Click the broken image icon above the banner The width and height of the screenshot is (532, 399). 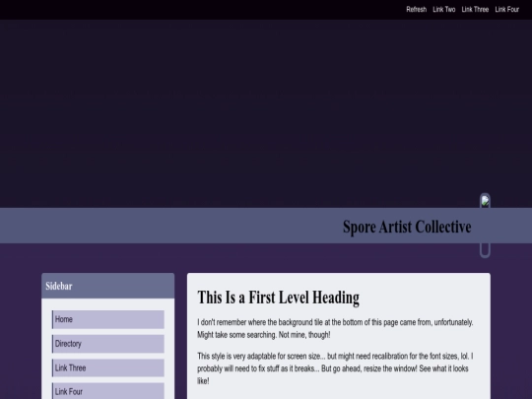click(x=485, y=201)
